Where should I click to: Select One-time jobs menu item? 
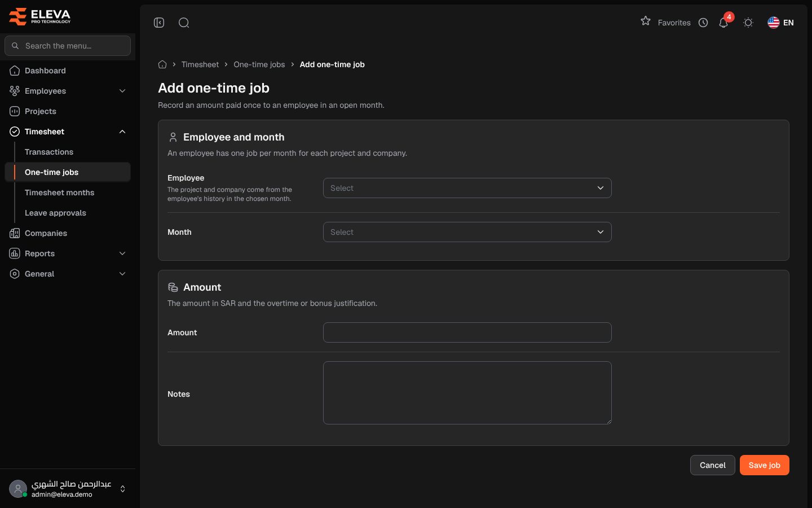(x=68, y=172)
